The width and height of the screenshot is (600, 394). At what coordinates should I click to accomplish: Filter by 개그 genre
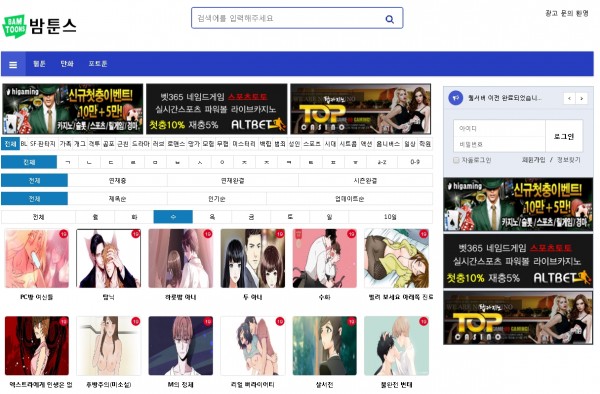[x=80, y=144]
